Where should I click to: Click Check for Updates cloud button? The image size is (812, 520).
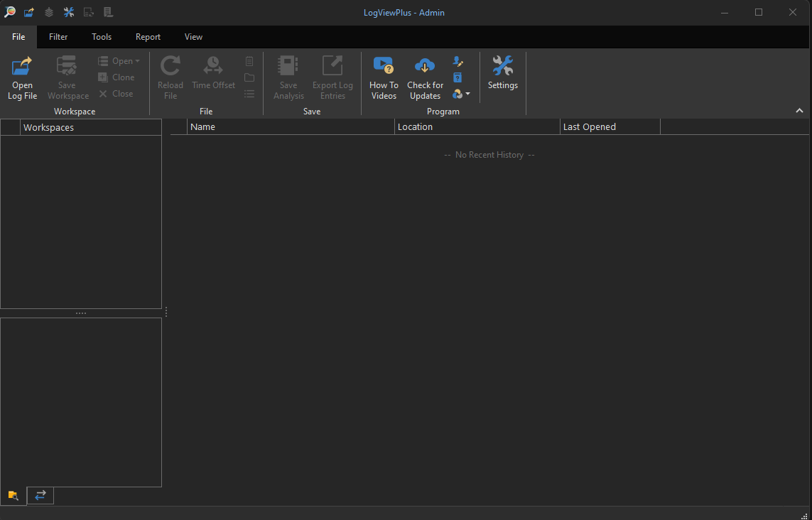point(425,77)
